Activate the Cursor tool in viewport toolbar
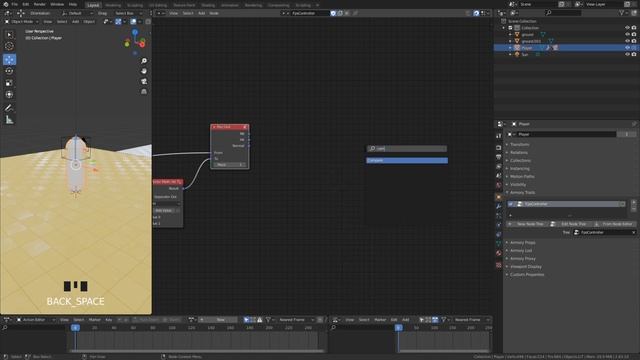 tap(9, 46)
